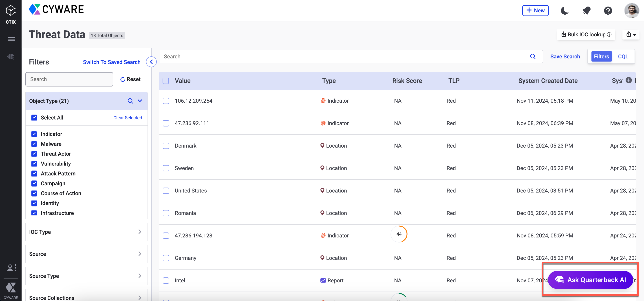
Task: Add column using plus icon in header
Action: click(x=629, y=80)
